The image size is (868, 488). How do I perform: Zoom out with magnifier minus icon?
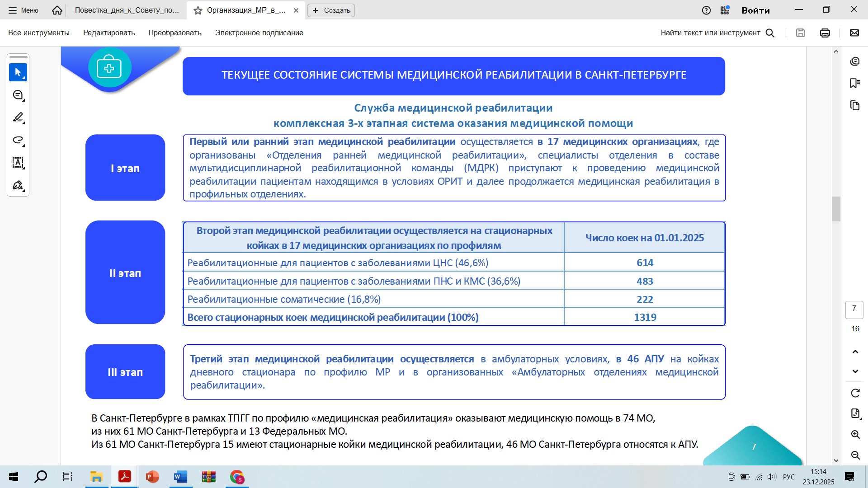(855, 455)
